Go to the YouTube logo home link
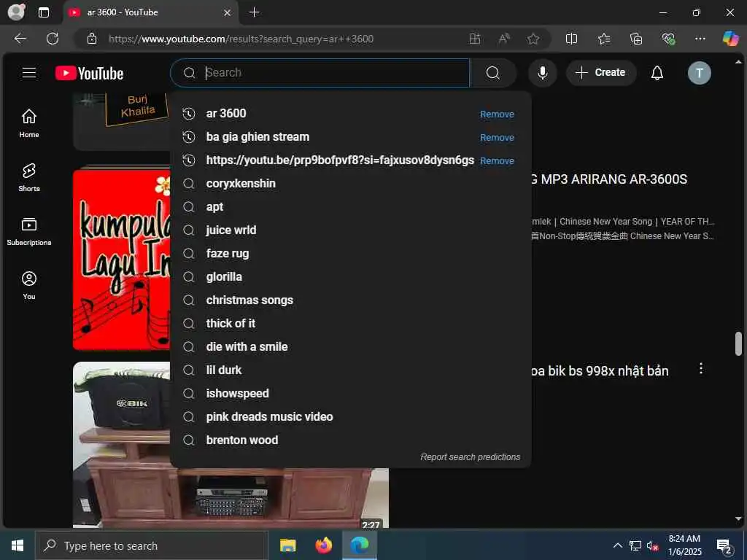Image resolution: width=747 pixels, height=560 pixels. [89, 73]
